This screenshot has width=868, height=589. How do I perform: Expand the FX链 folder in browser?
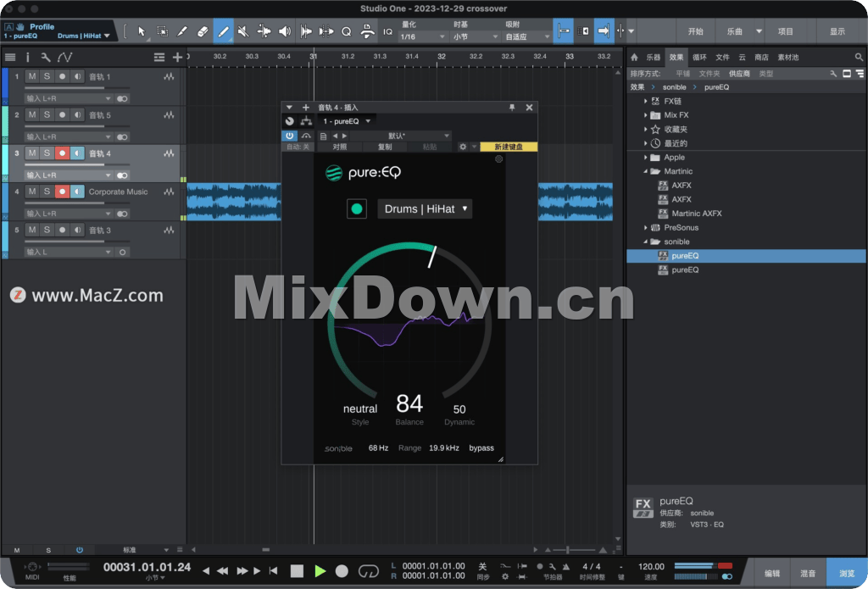(x=645, y=102)
